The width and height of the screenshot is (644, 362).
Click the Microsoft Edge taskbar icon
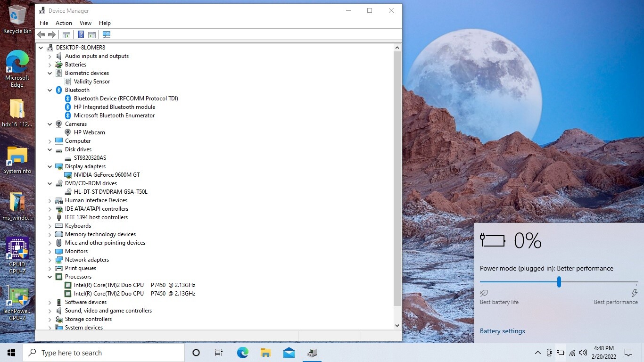pos(242,353)
